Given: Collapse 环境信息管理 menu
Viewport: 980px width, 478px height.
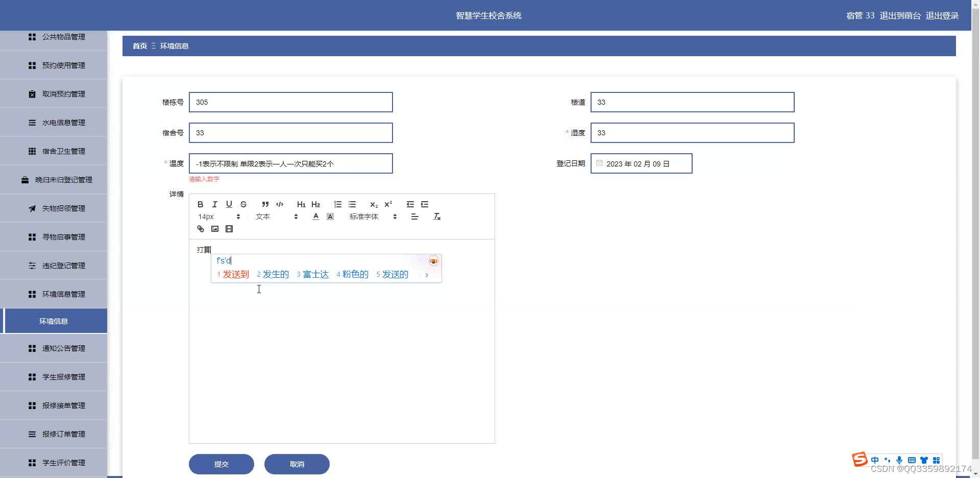Looking at the screenshot, I should click(x=54, y=294).
